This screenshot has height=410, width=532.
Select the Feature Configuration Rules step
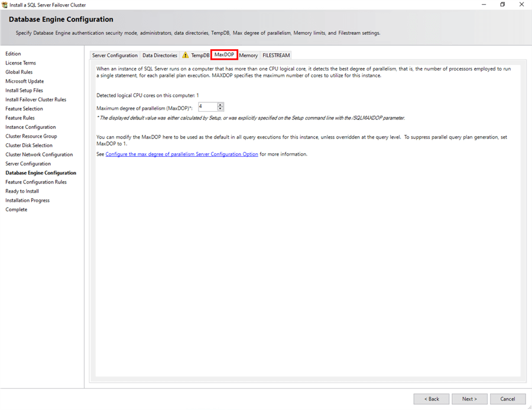[x=36, y=182]
